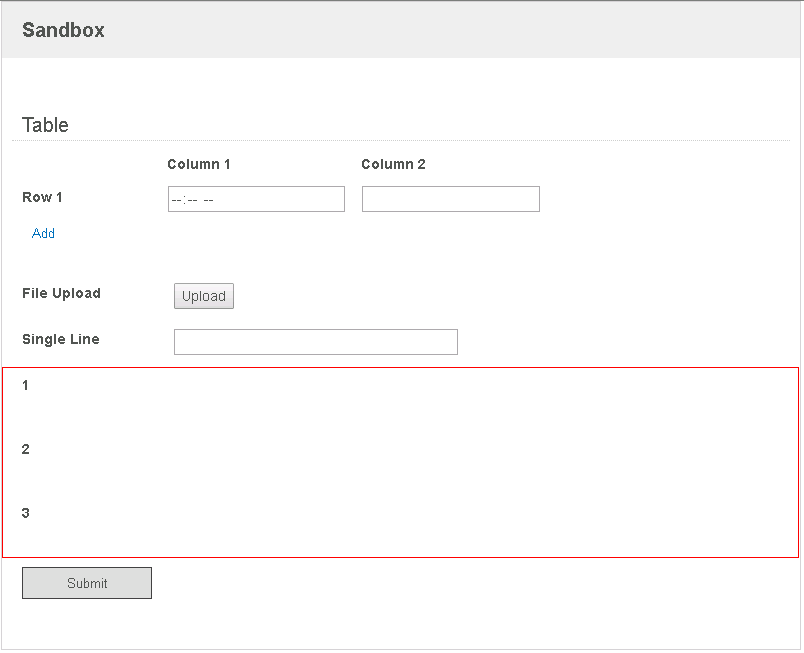Click the Column 2 header label
Screen dimensions: 804x653
pyautogui.click(x=393, y=165)
